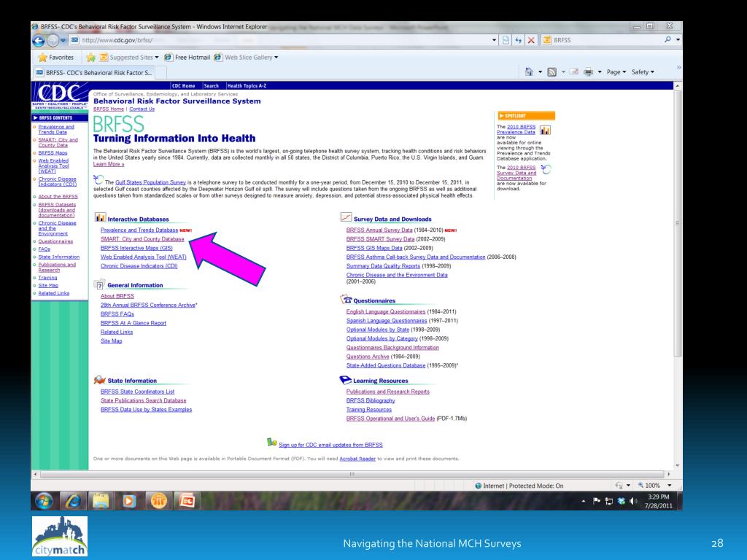Click Search in CDC top navigation
747x560 pixels.
pos(211,86)
